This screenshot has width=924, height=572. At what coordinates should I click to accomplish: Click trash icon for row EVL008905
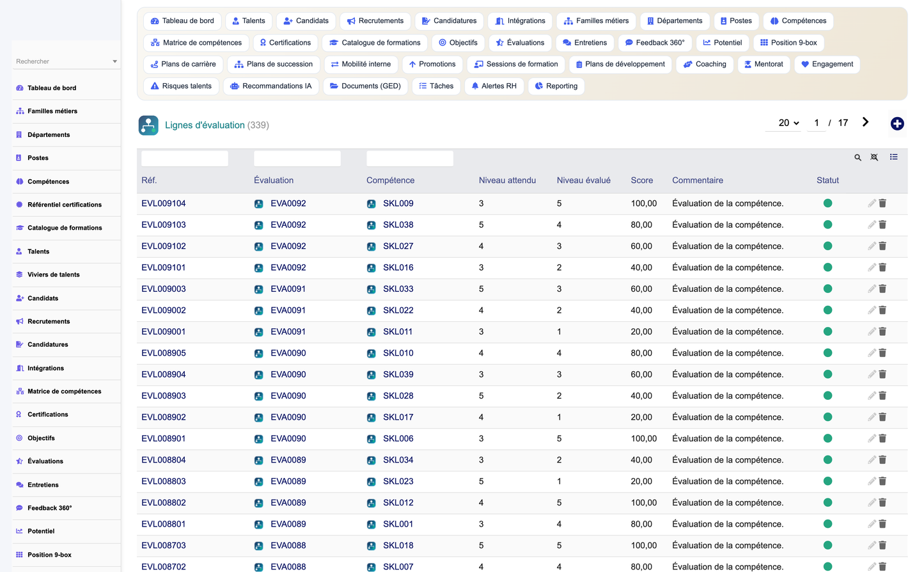point(882,353)
